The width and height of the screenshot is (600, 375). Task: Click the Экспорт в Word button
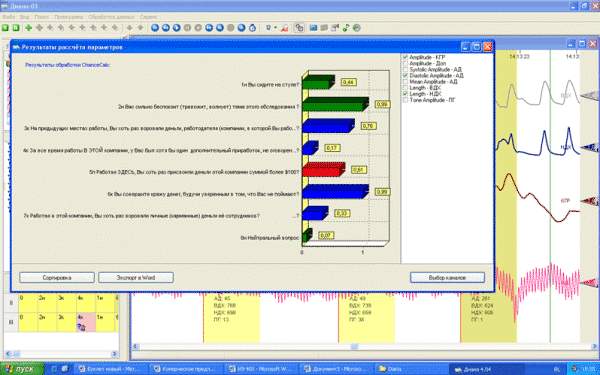(136, 278)
